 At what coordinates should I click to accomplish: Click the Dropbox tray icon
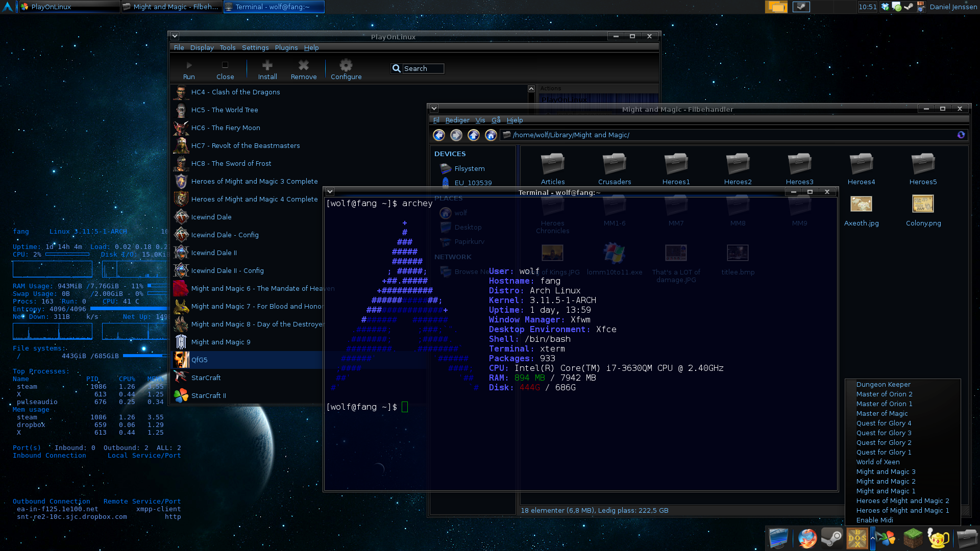point(885,7)
